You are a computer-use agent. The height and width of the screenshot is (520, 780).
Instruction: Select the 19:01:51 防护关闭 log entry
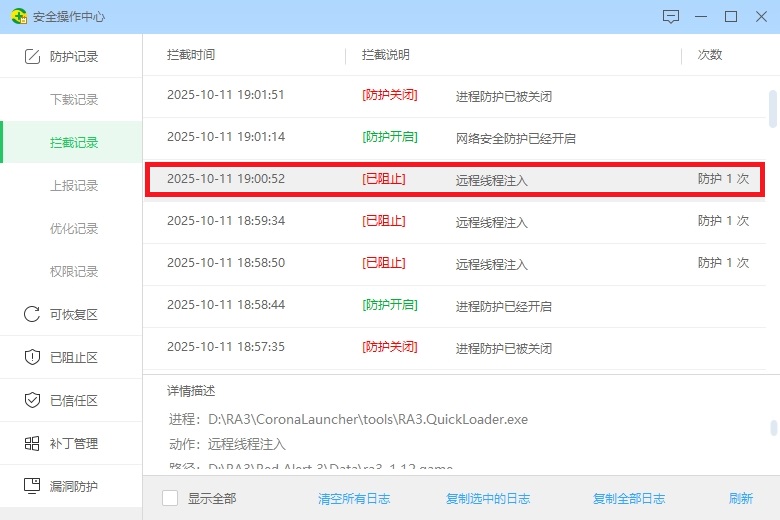click(455, 96)
